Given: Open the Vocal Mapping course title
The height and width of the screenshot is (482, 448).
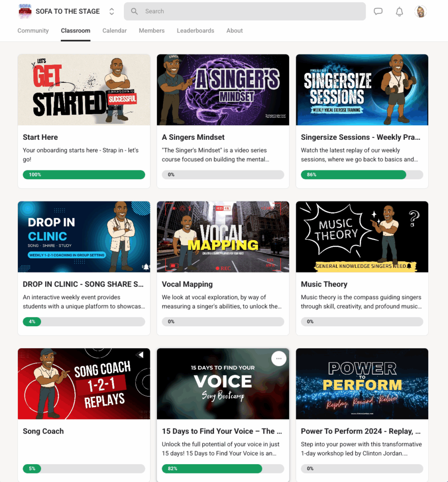Looking at the screenshot, I should click(x=187, y=284).
